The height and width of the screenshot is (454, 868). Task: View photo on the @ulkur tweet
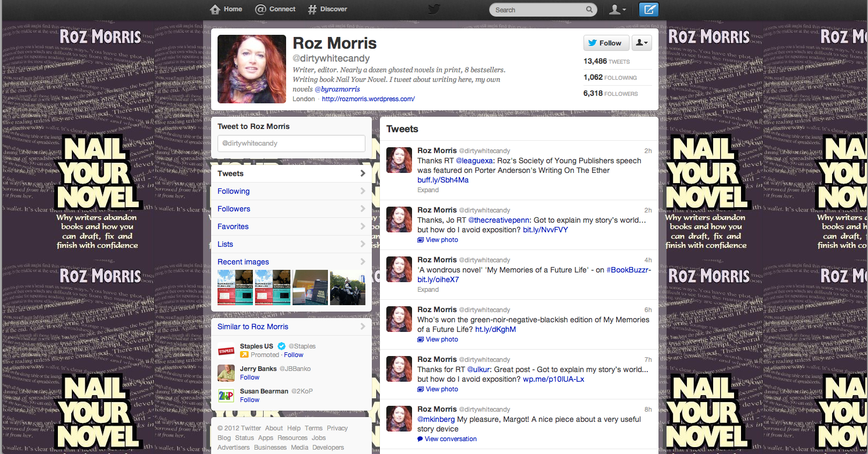click(x=438, y=389)
